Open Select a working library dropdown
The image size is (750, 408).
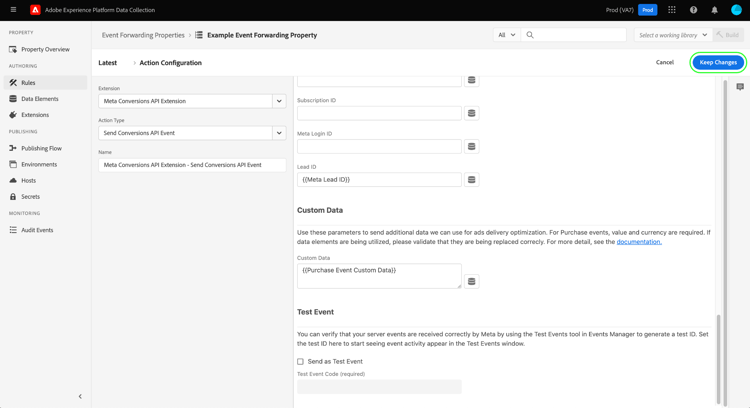point(673,35)
